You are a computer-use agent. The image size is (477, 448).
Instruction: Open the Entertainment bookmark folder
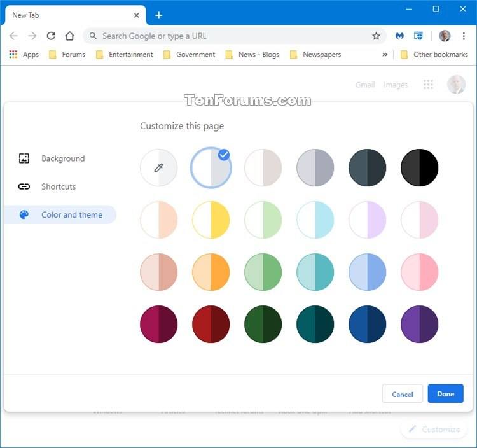pyautogui.click(x=125, y=55)
